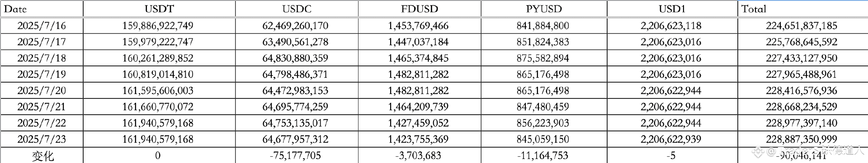868x163 pixels.
Task: Click USD1 value 2,206,622,939
Action: (672, 140)
